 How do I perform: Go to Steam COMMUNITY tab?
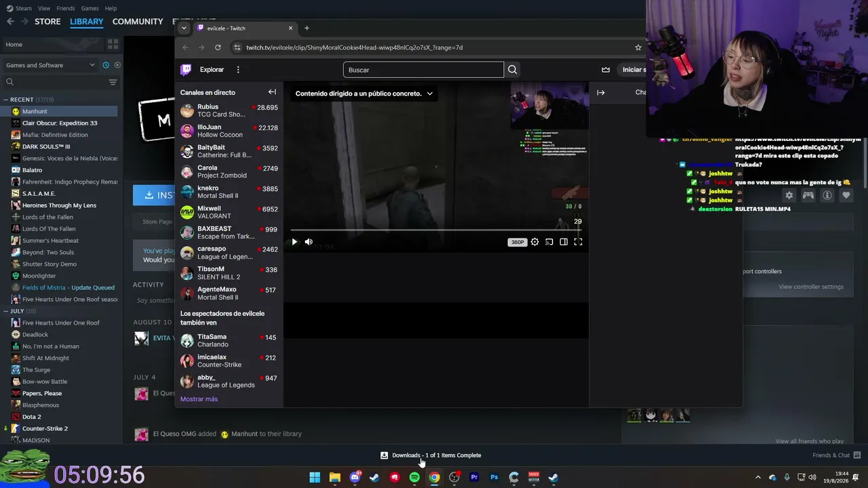click(x=138, y=22)
